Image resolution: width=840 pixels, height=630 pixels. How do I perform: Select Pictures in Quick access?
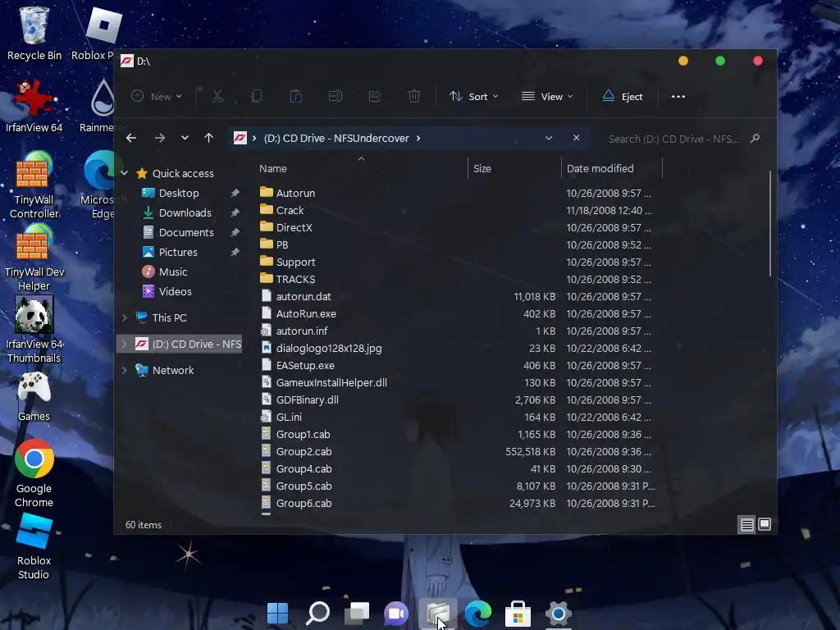178,252
